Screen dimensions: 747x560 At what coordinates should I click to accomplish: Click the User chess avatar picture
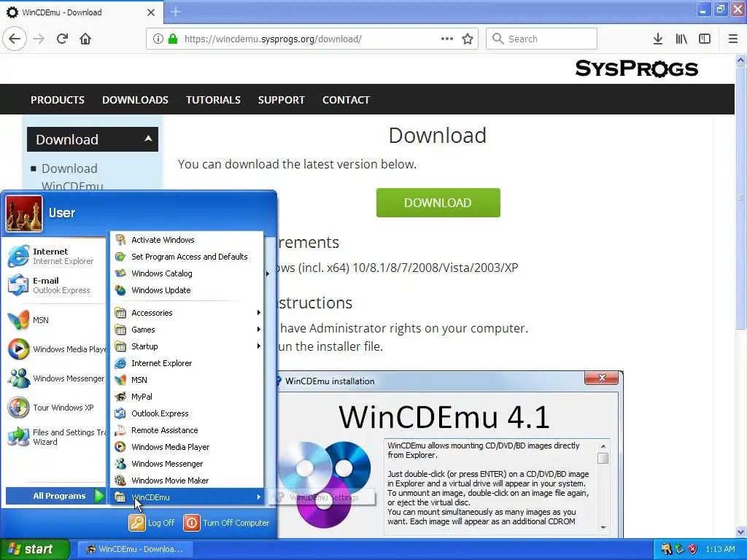click(24, 214)
